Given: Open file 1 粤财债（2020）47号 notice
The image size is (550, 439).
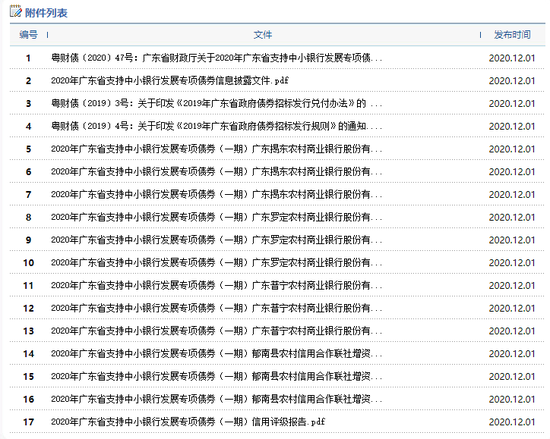Looking at the screenshot, I should click(x=216, y=58).
